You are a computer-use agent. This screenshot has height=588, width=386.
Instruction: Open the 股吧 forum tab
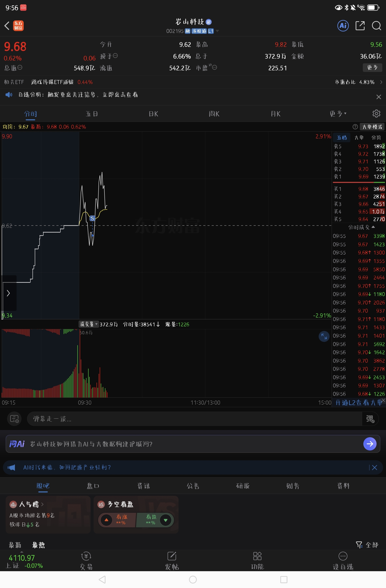click(x=43, y=486)
